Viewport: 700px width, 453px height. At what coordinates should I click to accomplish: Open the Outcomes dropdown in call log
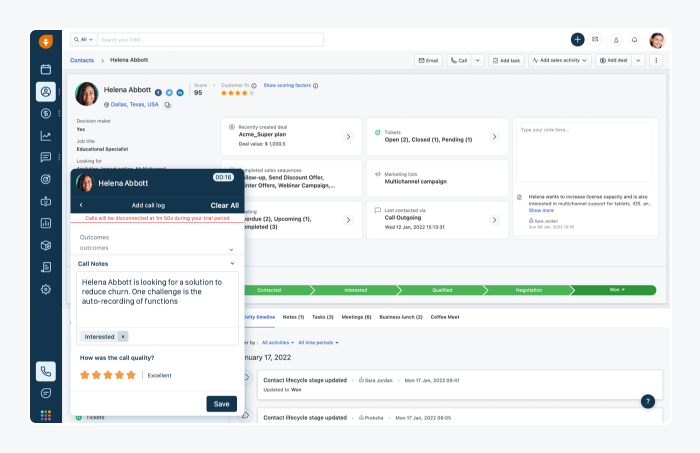point(156,248)
